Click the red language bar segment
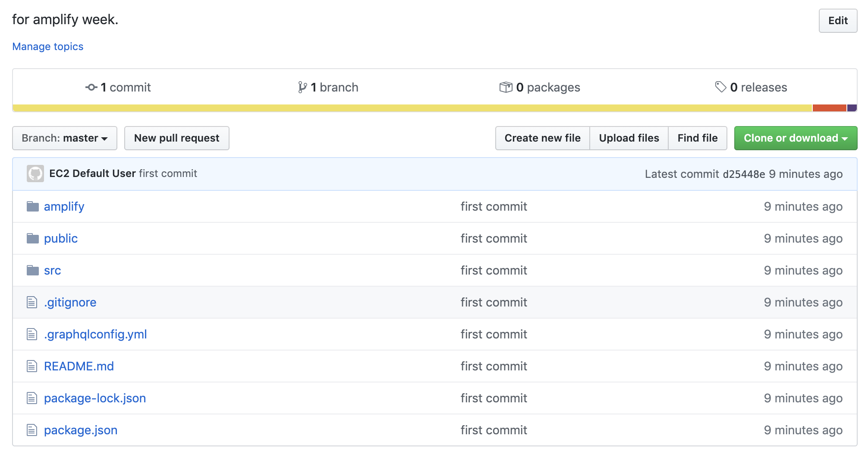Viewport: 868px width, 455px height. (829, 108)
